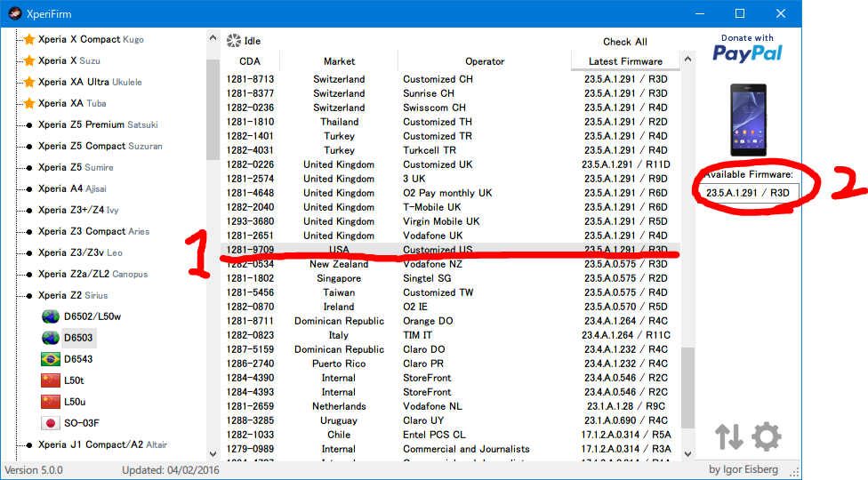Select the T-Mobile UK firmware row
Screen dimensions: 868x480
450,207
